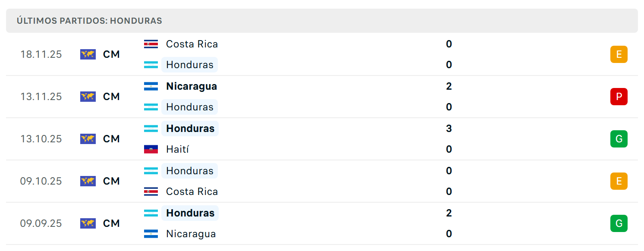
Task: Click the Honduras flag in 13.10.25 match
Action: pyautogui.click(x=151, y=129)
